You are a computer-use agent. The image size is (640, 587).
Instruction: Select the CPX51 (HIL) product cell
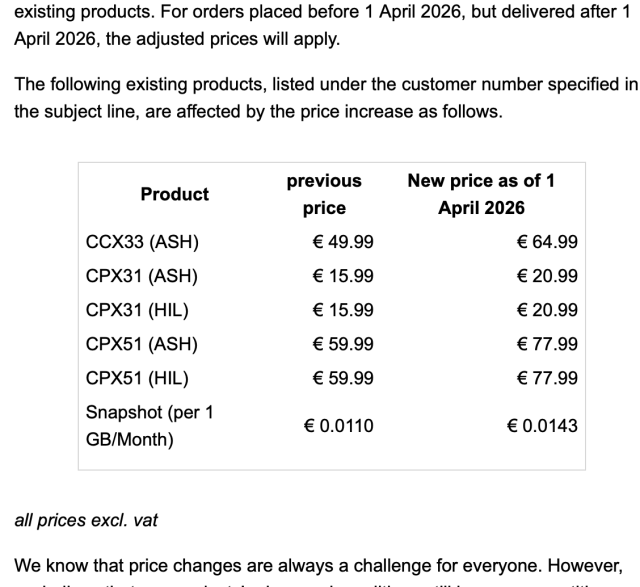pyautogui.click(x=138, y=378)
